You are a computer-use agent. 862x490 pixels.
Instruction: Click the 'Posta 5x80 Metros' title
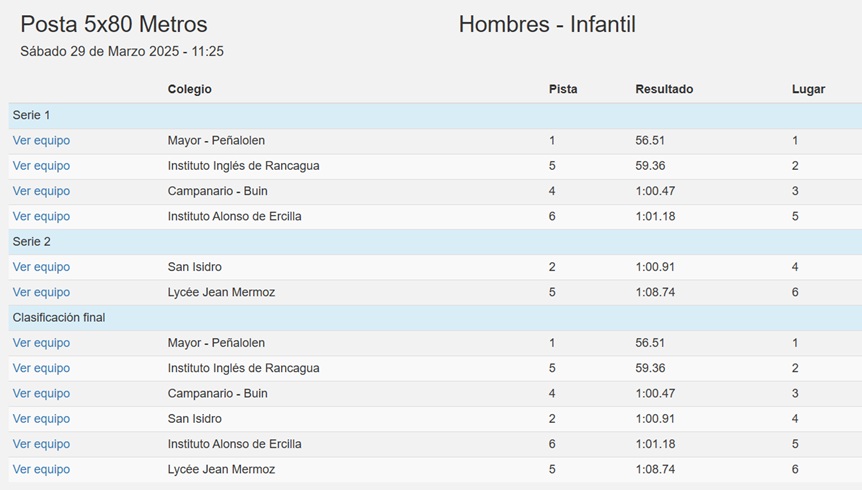[x=114, y=24]
